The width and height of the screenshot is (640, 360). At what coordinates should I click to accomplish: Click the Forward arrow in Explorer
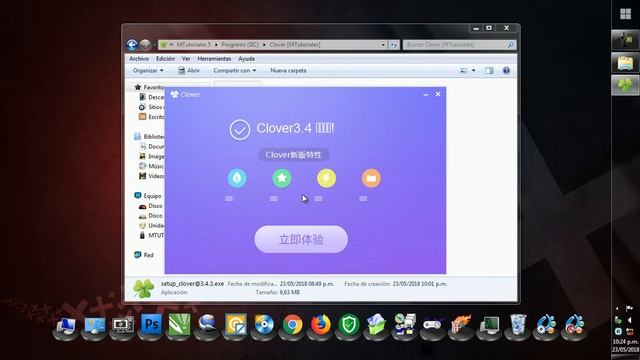[145, 44]
